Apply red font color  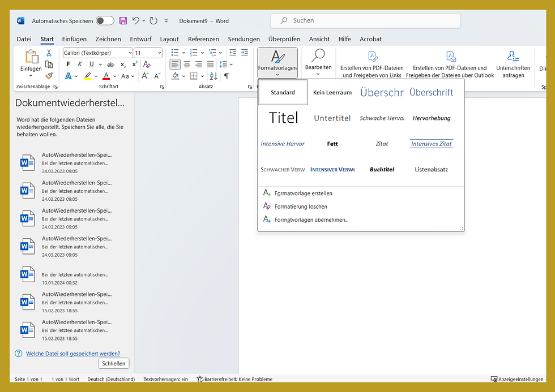pos(106,76)
